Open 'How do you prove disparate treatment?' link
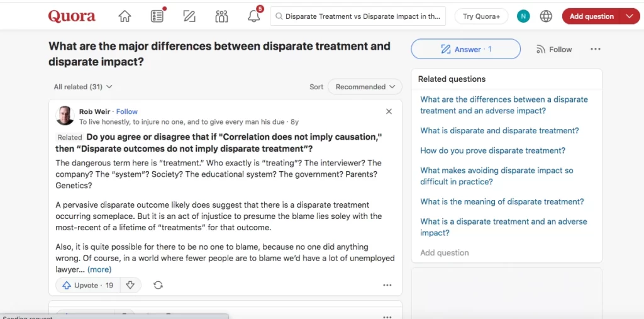 (492, 150)
